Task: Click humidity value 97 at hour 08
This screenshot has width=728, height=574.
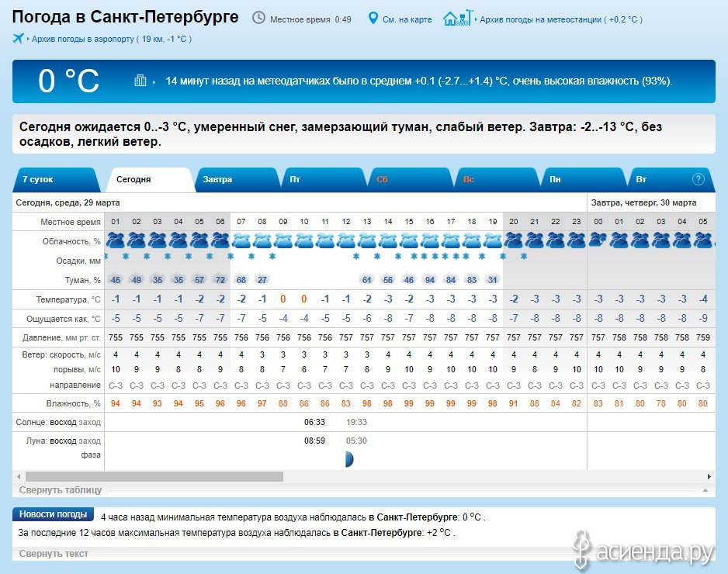Action: [x=262, y=403]
